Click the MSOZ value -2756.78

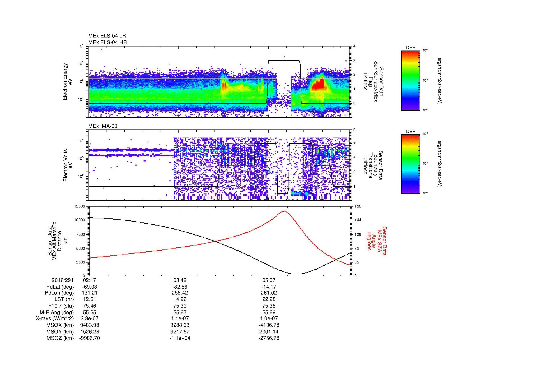[269, 338]
